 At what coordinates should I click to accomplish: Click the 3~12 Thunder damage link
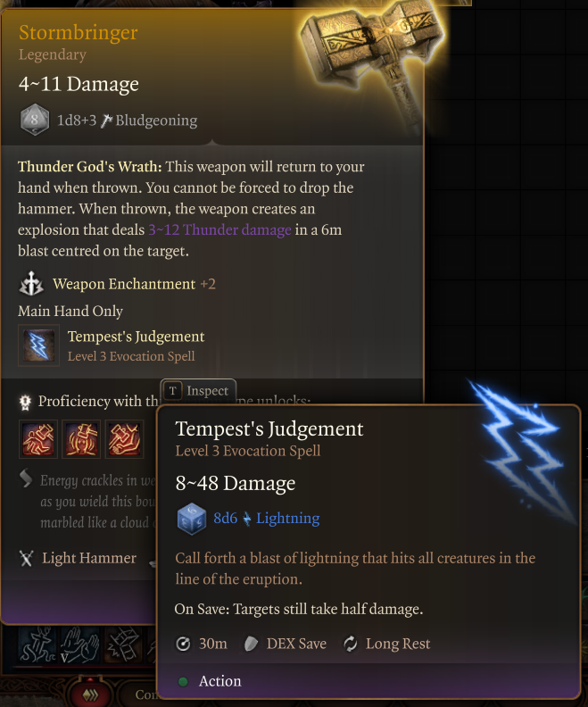pyautogui.click(x=219, y=230)
